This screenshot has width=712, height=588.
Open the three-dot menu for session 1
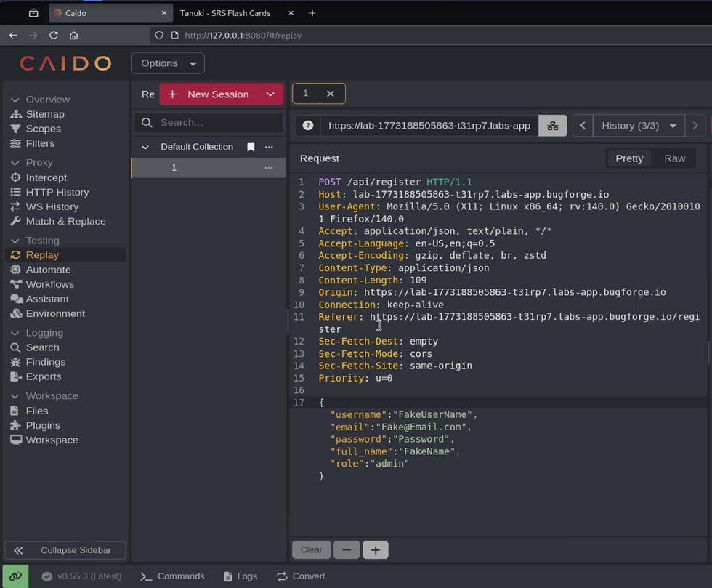(269, 168)
